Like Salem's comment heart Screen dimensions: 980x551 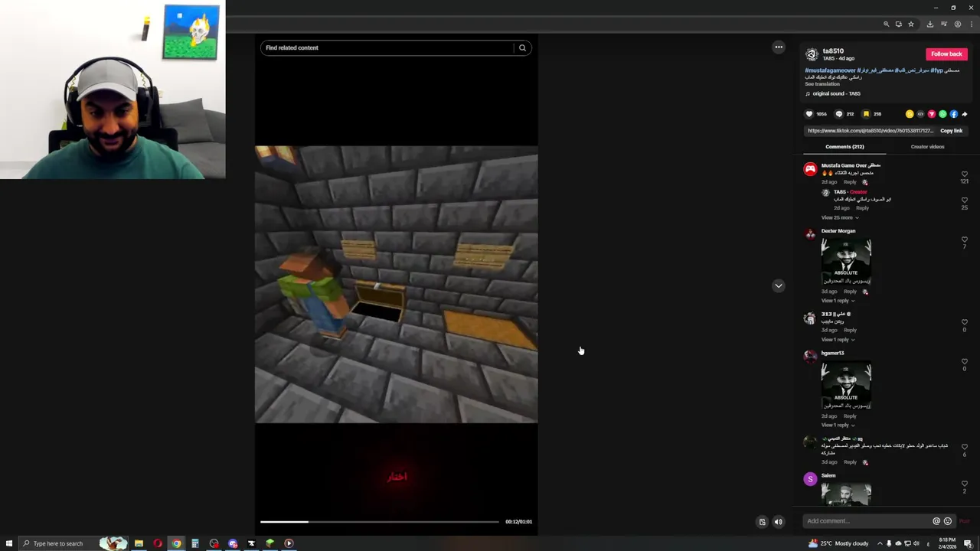tap(965, 484)
